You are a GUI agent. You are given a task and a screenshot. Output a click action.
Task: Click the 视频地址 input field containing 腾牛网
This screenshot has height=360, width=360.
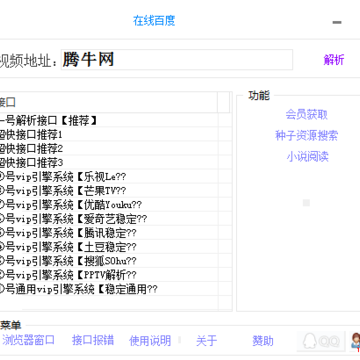[177, 60]
